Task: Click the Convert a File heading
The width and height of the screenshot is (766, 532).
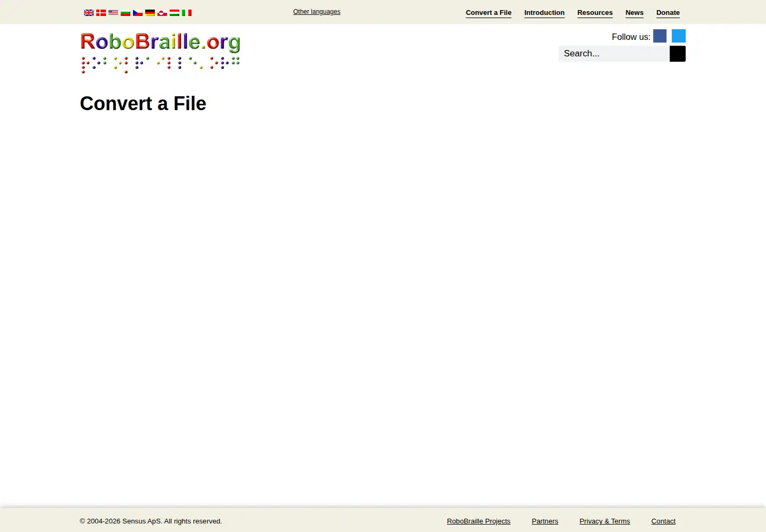Action: 143,103
